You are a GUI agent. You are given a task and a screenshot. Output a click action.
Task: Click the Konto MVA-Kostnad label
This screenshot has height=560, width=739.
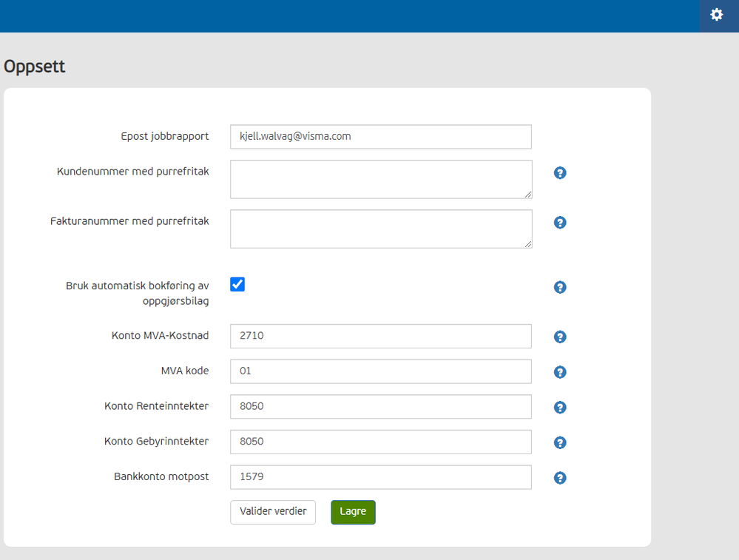160,336
